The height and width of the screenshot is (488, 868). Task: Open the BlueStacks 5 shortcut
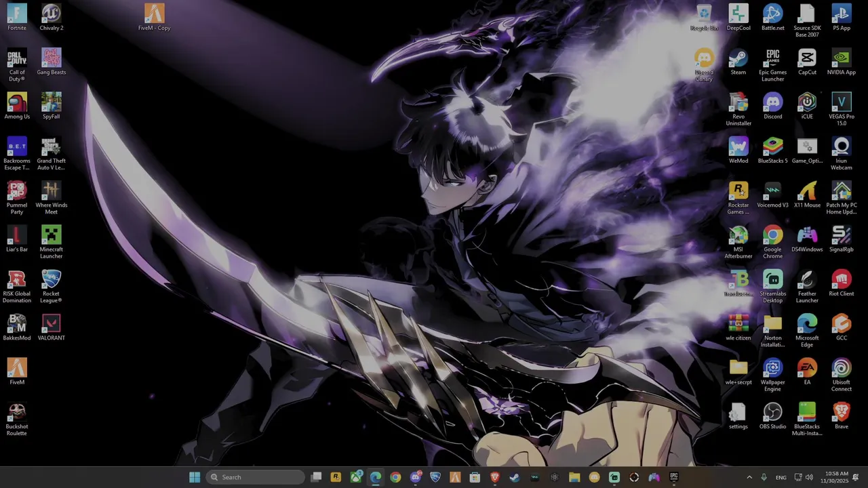pyautogui.click(x=773, y=150)
